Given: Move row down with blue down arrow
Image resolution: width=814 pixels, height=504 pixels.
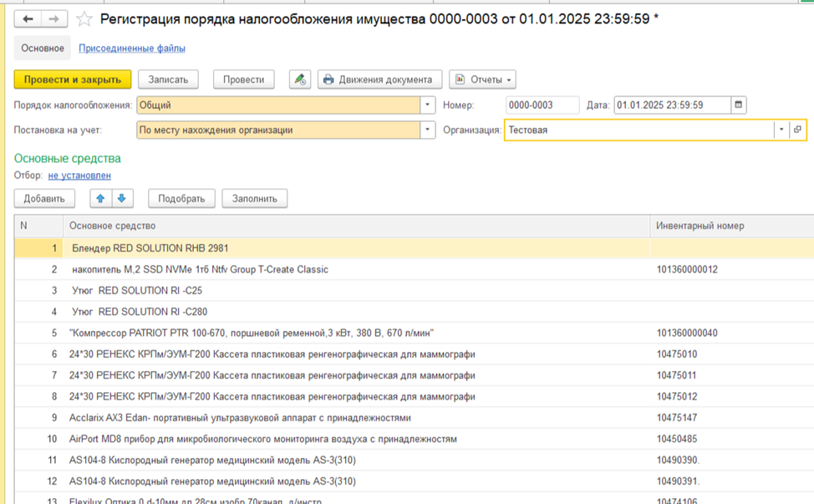Looking at the screenshot, I should click(122, 198).
